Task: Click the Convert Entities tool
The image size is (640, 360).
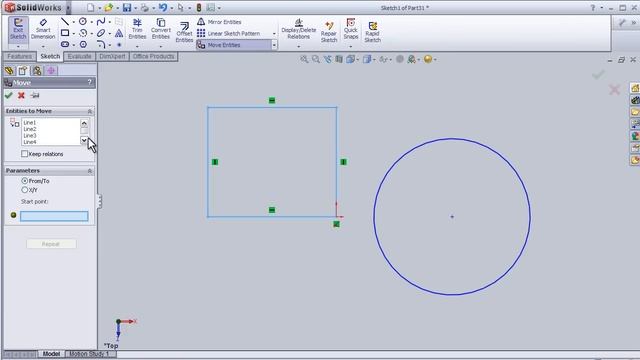Action: pos(161,29)
